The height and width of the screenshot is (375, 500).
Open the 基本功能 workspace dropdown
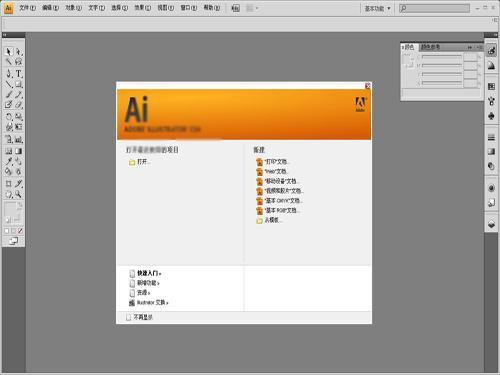point(377,8)
